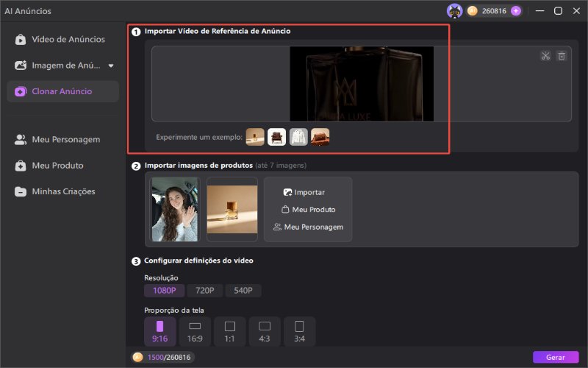
Task: Select Clonar Anúncio in sidebar
Action: (63, 91)
